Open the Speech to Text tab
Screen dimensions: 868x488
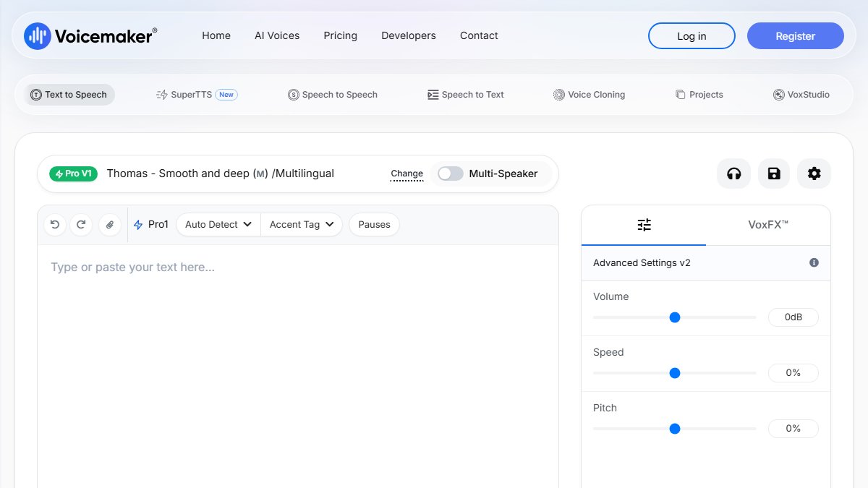pos(466,95)
